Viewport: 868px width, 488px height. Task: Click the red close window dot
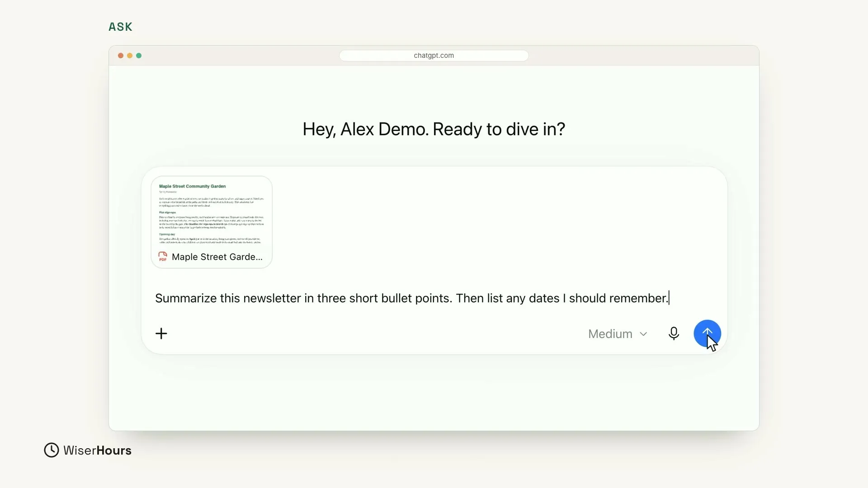click(x=121, y=56)
